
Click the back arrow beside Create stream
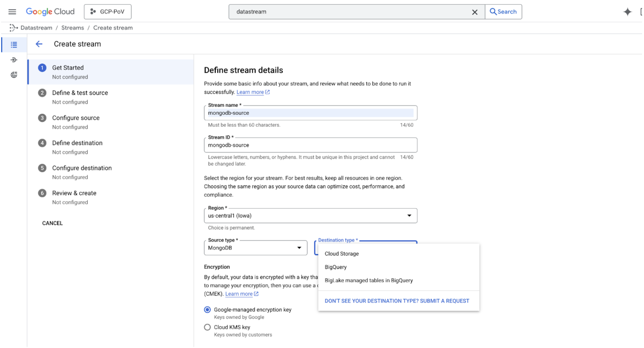(x=39, y=44)
